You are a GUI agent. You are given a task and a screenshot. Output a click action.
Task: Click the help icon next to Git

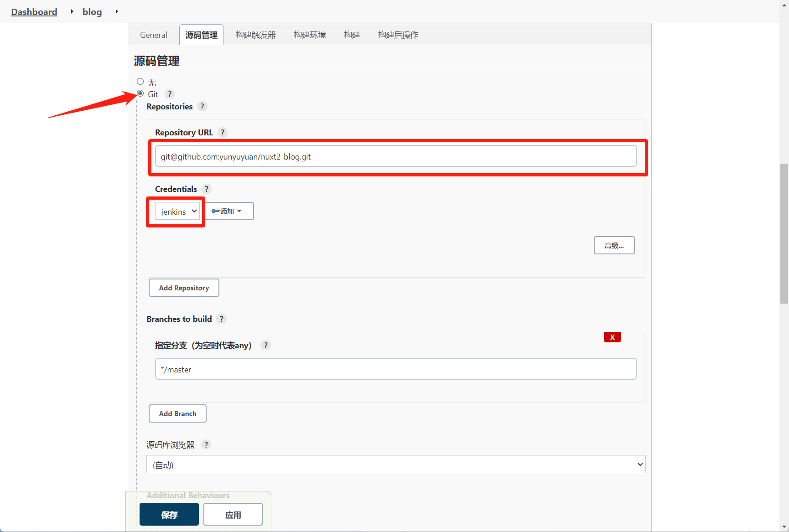tap(170, 94)
